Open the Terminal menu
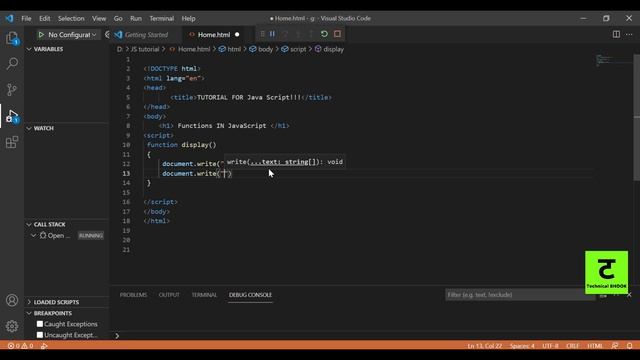640x360 pixels. [x=162, y=18]
